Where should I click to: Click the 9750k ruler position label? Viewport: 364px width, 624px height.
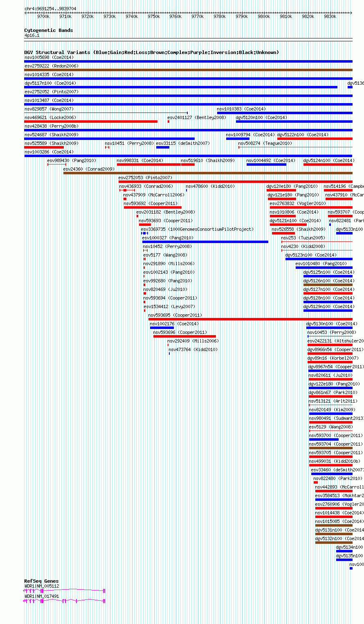(x=154, y=17)
